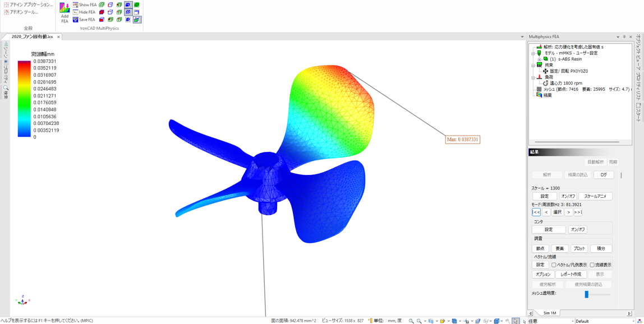Open the シーン side tab on left
Image resolution: width=644 pixels, height=324 pixels.
(x=6, y=51)
